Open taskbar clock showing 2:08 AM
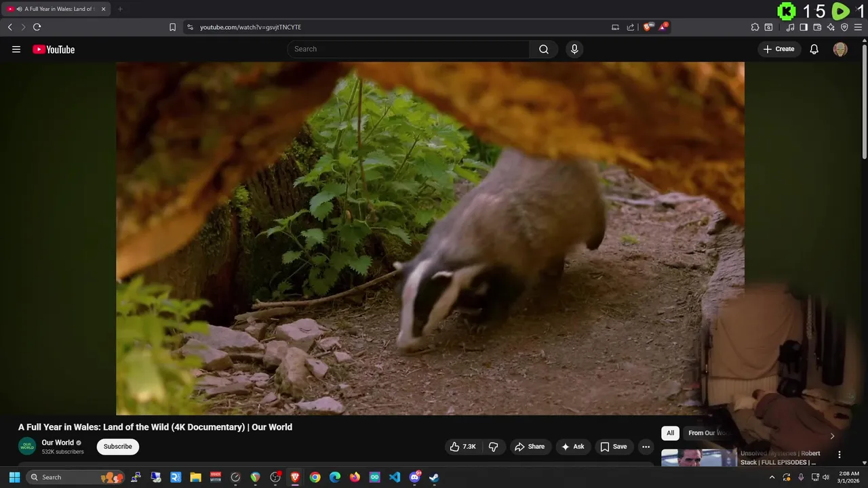The image size is (868, 488). (x=848, y=477)
